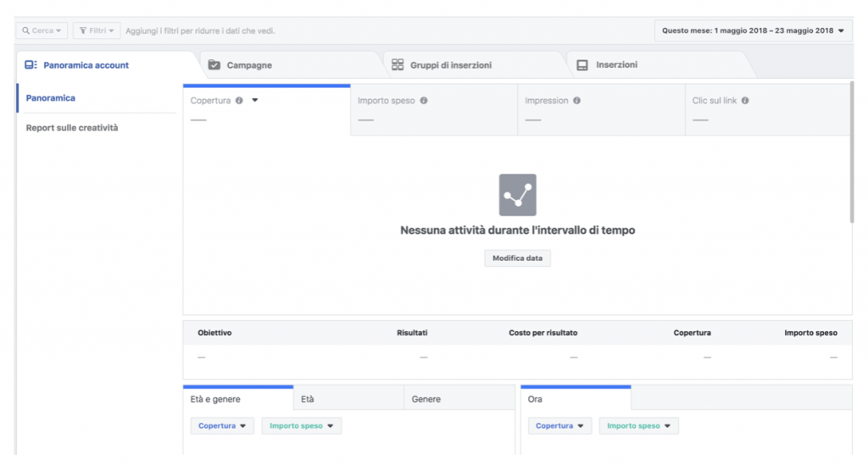Click the Gruppi di inserzioni grid icon
This screenshot has height=466, width=868.
point(398,64)
